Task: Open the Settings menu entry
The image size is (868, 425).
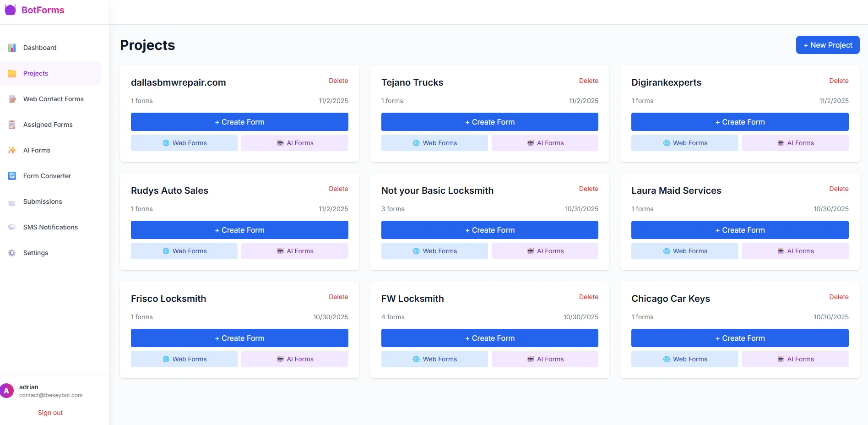Action: (x=35, y=253)
